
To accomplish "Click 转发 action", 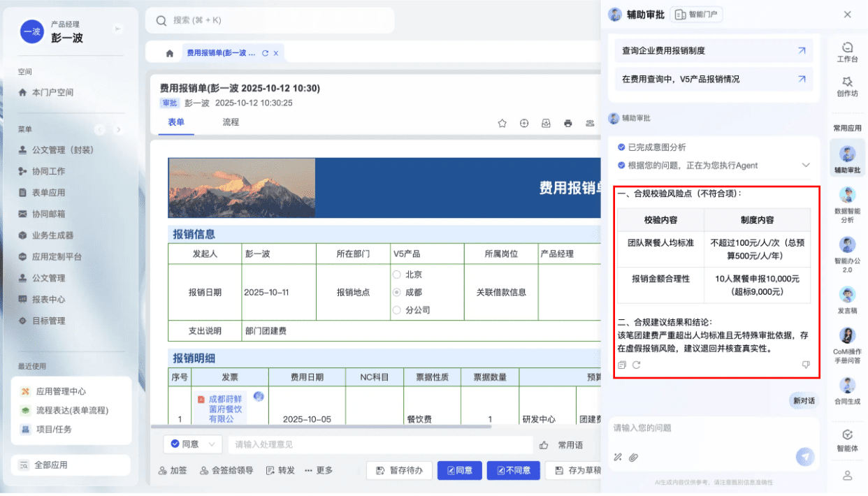I will coord(280,471).
